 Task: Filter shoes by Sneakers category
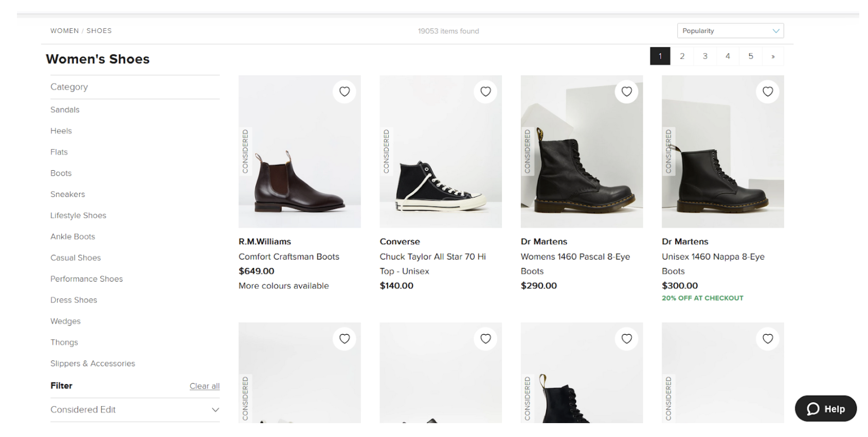click(67, 194)
